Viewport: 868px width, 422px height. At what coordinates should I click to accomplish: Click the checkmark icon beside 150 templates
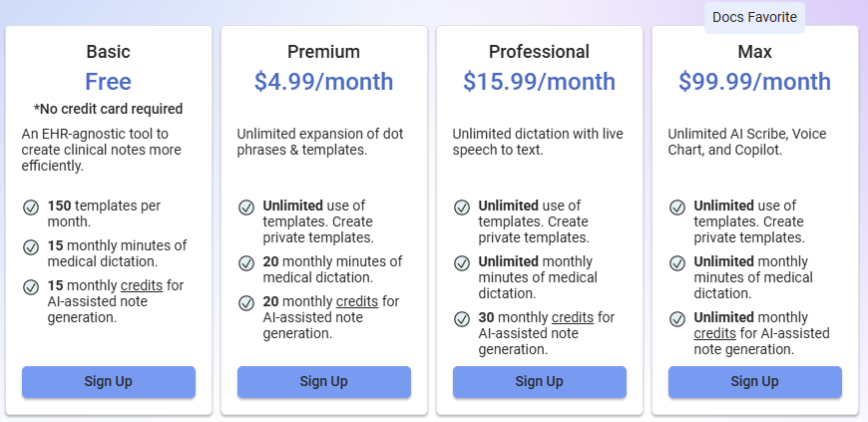(31, 208)
